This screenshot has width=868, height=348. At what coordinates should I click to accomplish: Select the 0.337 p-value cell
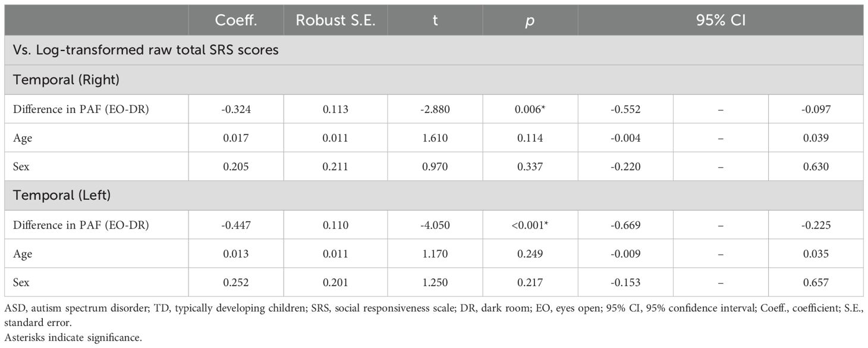tap(530, 167)
